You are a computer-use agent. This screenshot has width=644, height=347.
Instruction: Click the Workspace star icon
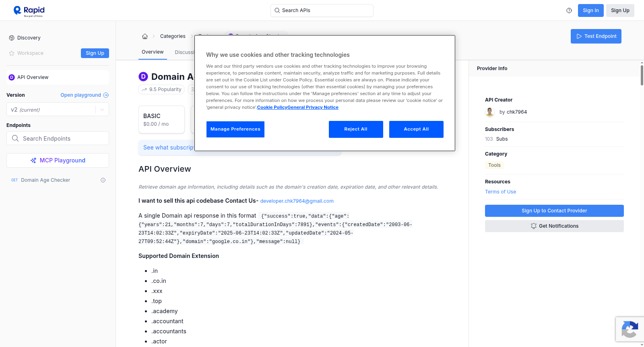pos(12,53)
